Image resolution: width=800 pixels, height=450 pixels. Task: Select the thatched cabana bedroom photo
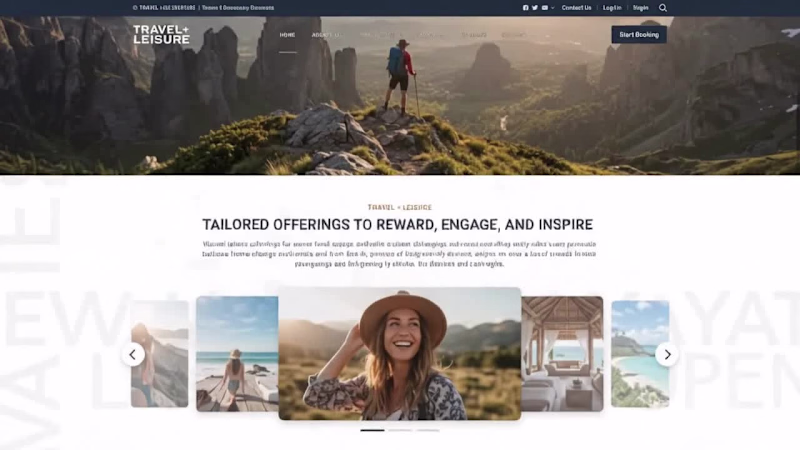(x=562, y=354)
